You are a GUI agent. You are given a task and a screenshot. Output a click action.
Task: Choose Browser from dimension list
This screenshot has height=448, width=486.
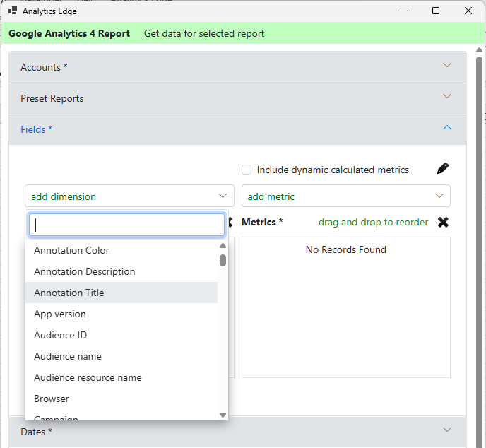click(x=52, y=399)
